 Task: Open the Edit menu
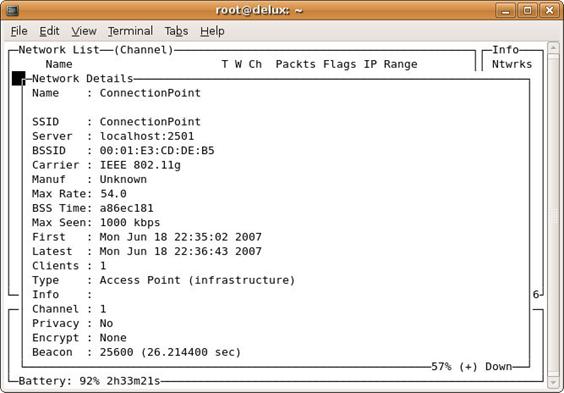(49, 31)
